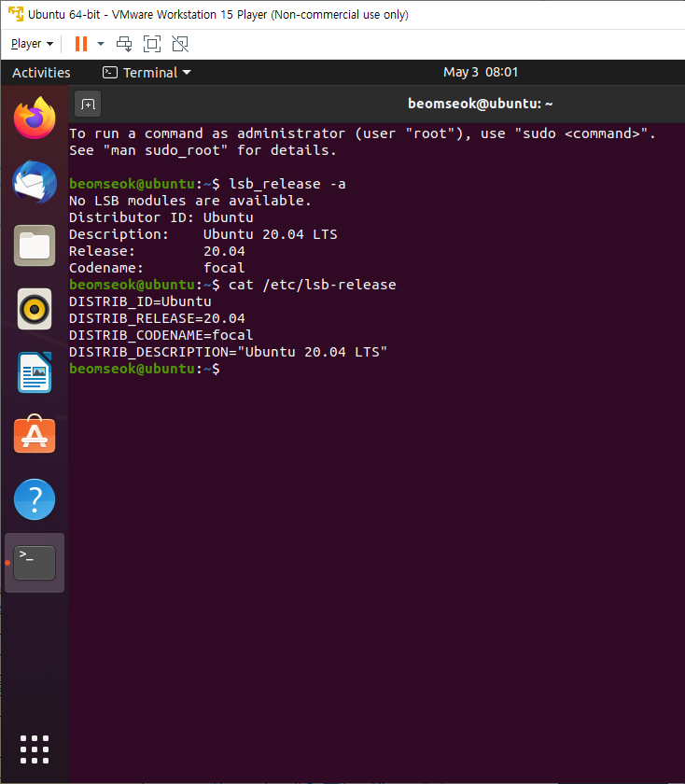Open Rhythmbox music player icon
The height and width of the screenshot is (784, 685).
(35, 309)
